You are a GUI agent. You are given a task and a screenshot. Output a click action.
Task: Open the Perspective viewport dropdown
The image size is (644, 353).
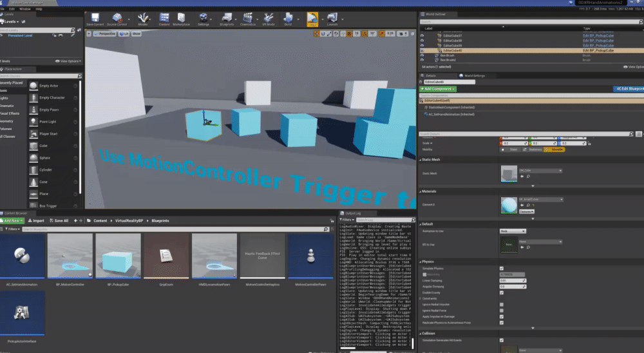click(x=105, y=33)
